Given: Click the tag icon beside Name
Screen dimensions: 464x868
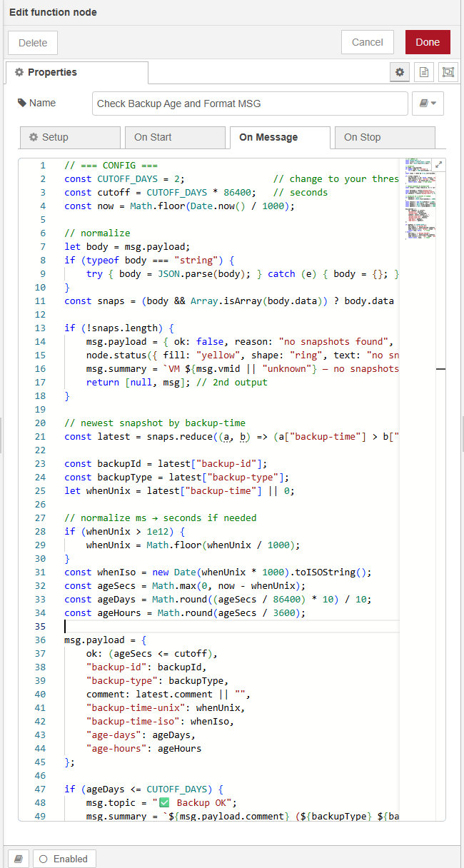Looking at the screenshot, I should click(22, 104).
